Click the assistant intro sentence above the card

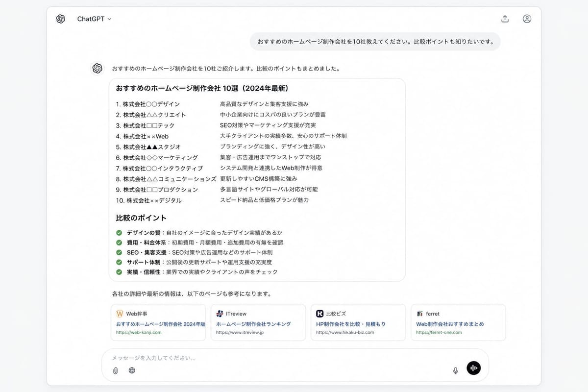226,69
